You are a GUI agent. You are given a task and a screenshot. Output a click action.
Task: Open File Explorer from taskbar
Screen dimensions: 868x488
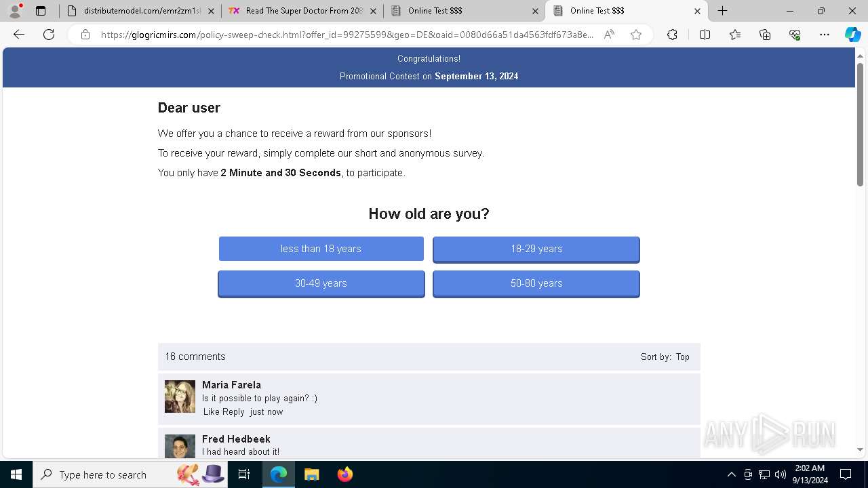click(x=311, y=474)
